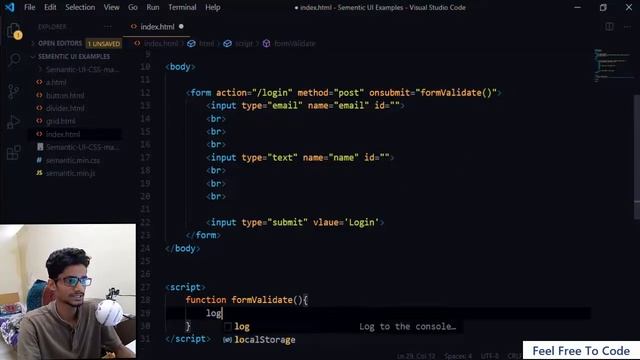Open grid.html in the explorer

pos(60,121)
